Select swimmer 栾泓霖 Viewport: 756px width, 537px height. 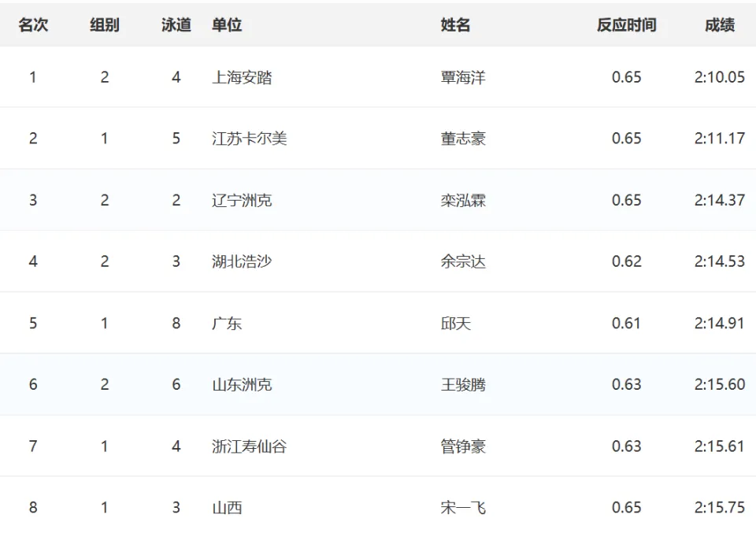(x=463, y=200)
